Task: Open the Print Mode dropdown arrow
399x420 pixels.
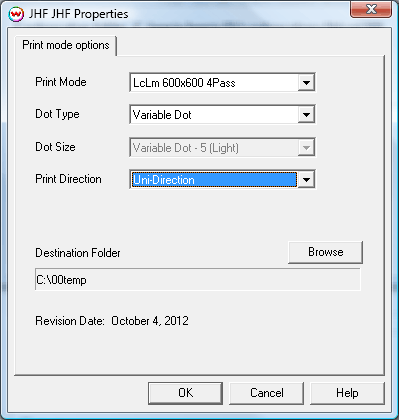Action: pos(306,82)
